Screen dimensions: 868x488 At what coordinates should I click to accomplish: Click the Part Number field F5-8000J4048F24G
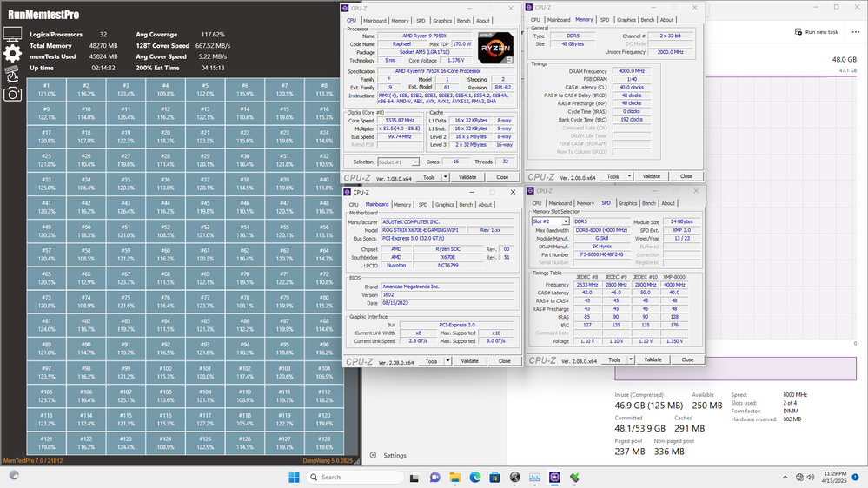point(602,254)
